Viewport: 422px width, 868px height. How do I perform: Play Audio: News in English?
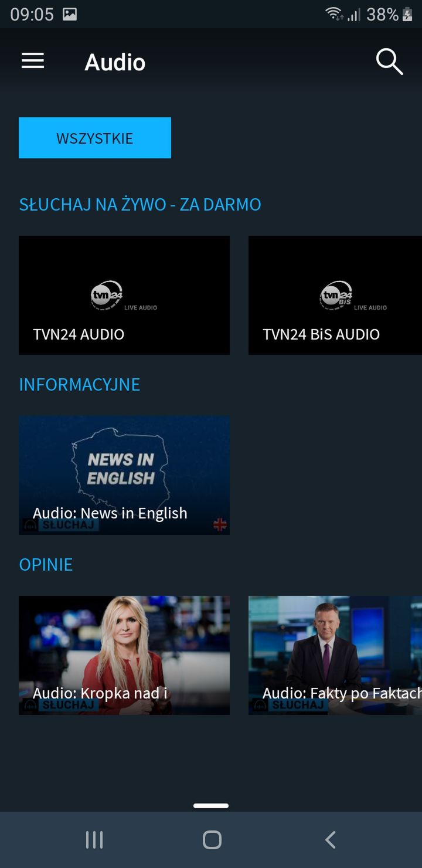[124, 475]
